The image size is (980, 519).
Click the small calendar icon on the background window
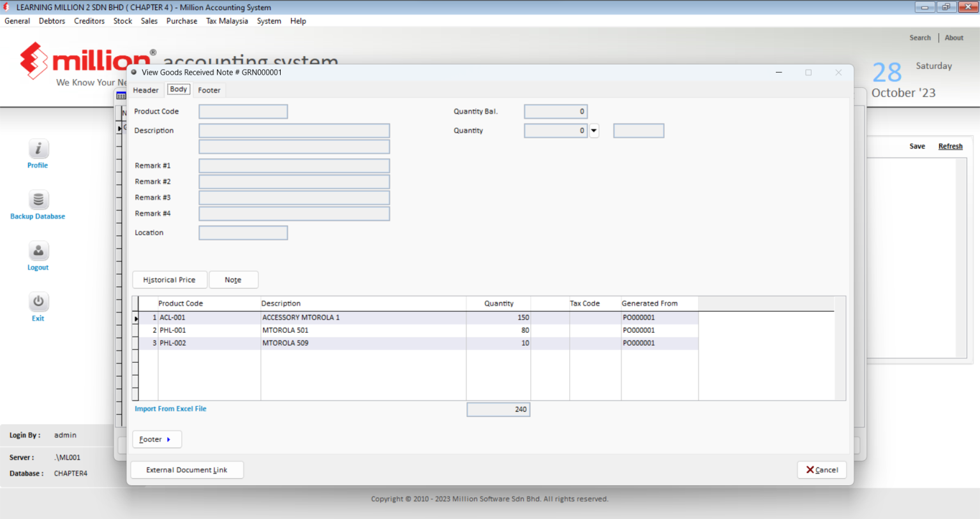121,94
